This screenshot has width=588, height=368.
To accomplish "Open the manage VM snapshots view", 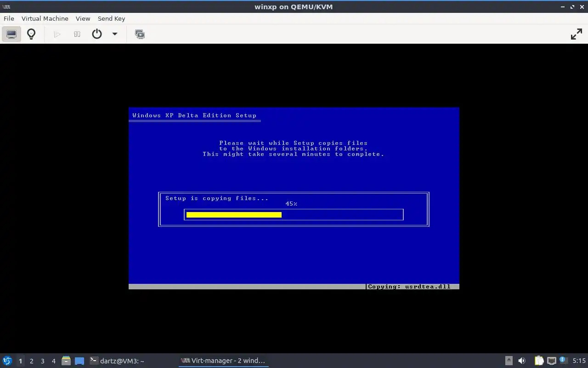I will (140, 34).
